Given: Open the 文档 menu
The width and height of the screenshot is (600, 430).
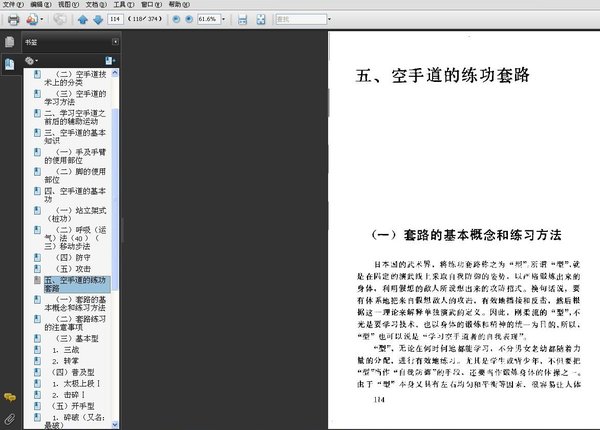Looking at the screenshot, I should 96,5.
